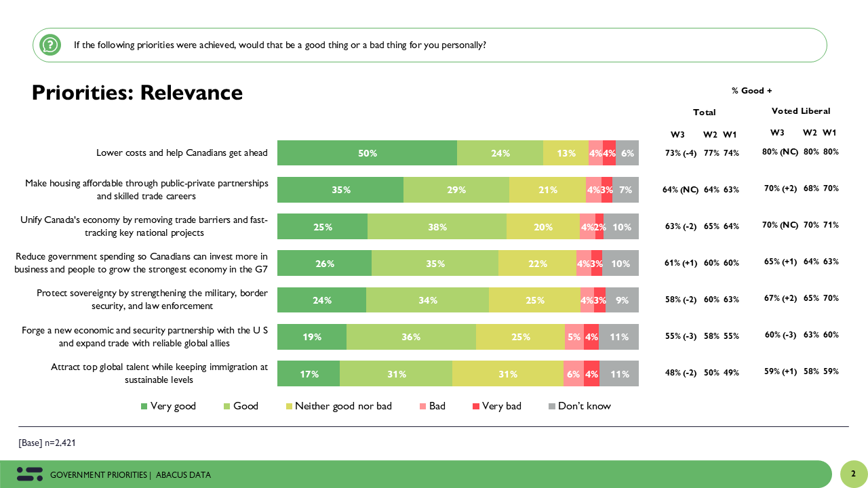Click the Very bad legend swatch
Viewport: 868px width, 488px height.
click(x=476, y=407)
